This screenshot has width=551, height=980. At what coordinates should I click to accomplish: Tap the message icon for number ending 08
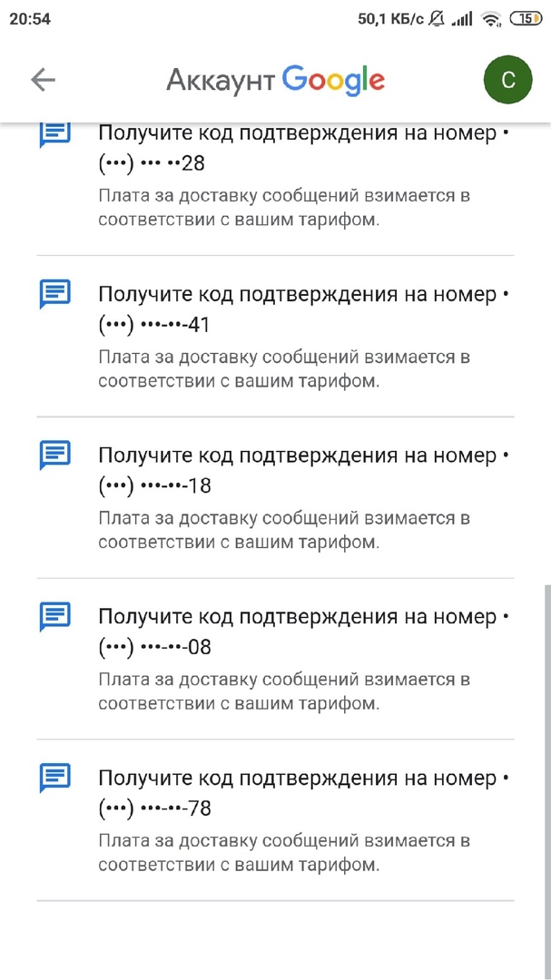(55, 617)
